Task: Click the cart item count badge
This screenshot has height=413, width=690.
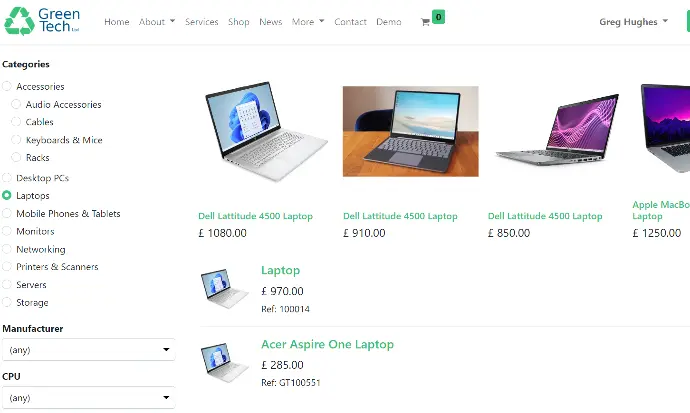Action: coord(438,17)
